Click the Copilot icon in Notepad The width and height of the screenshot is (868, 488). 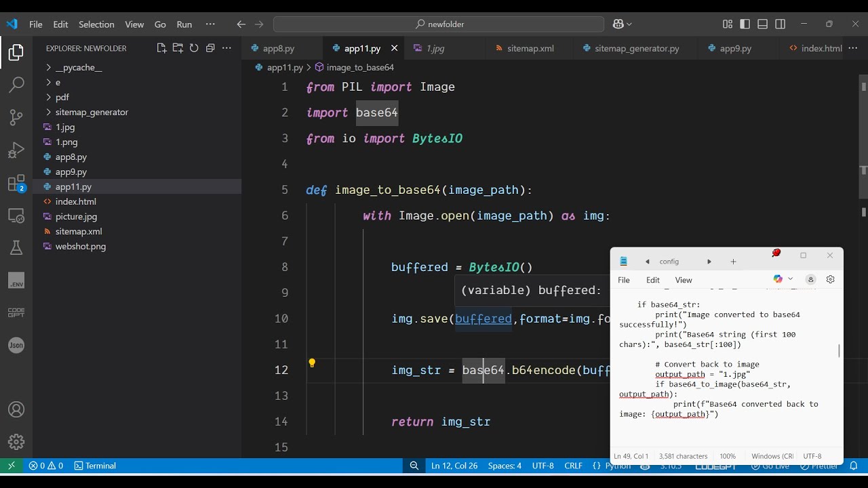click(778, 279)
